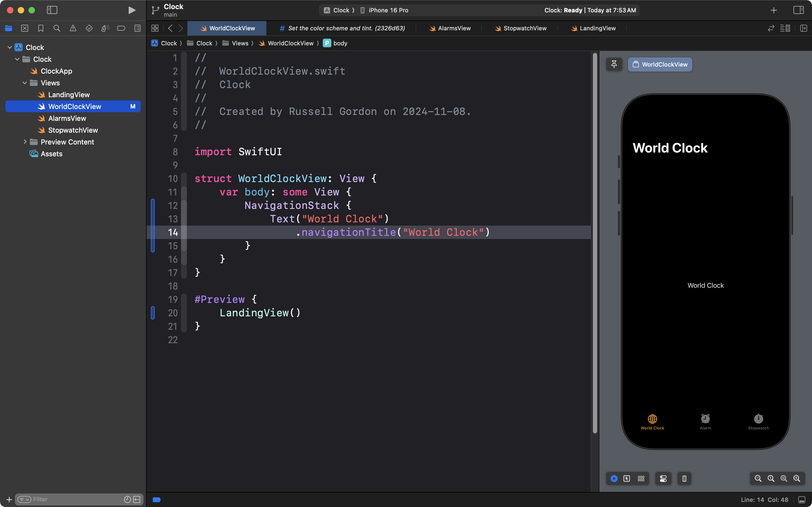This screenshot has width=812, height=507.
Task: Toggle the bottom debug area
Action: click(x=802, y=500)
